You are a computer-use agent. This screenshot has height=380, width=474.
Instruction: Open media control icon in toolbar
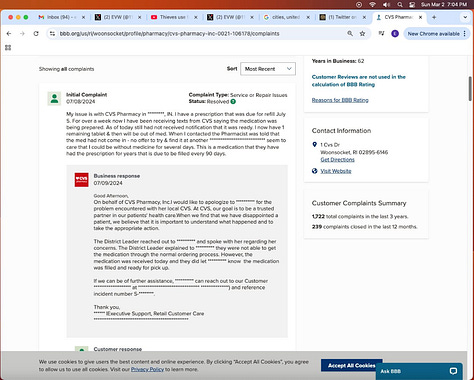[381, 34]
